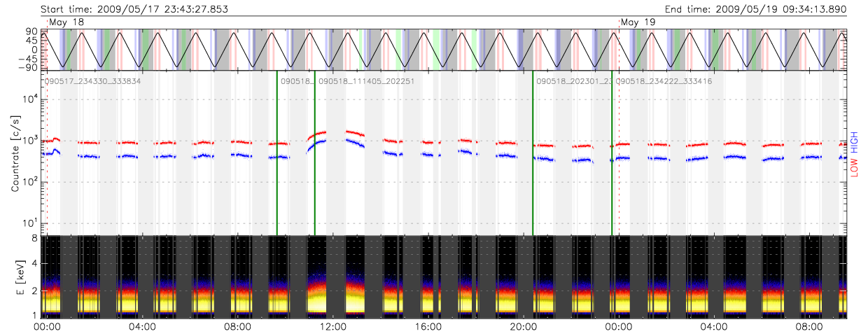Open the 090518_234222_333416 observation label
The image size is (868, 336).
pos(664,81)
